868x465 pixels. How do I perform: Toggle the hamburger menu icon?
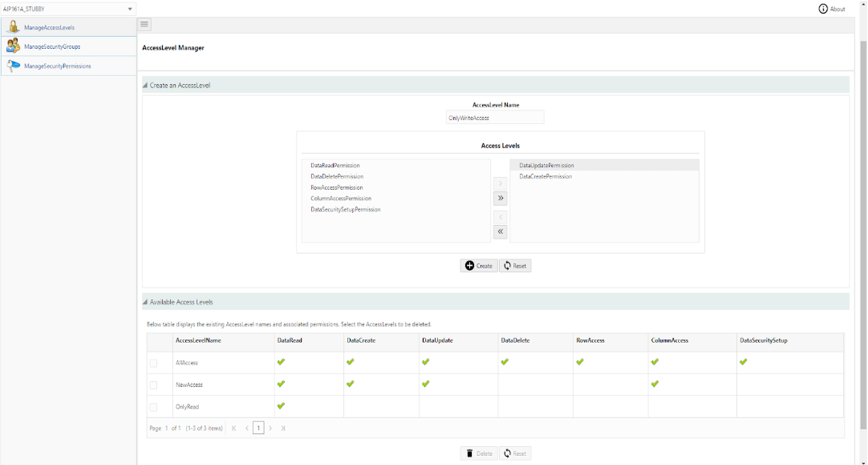pyautogui.click(x=144, y=25)
